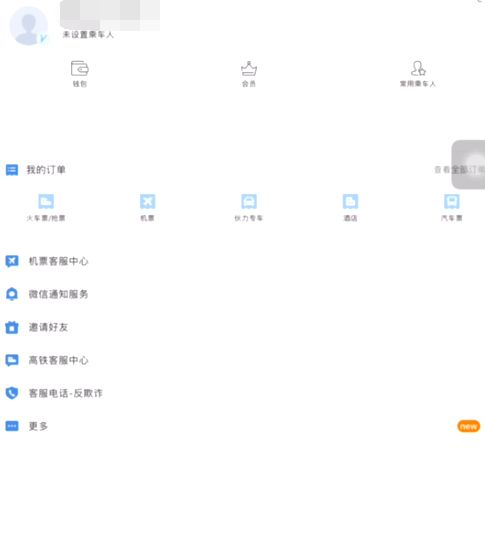Open the 钱包 wallet icon
Image resolution: width=485 pixels, height=534 pixels.
click(x=80, y=73)
